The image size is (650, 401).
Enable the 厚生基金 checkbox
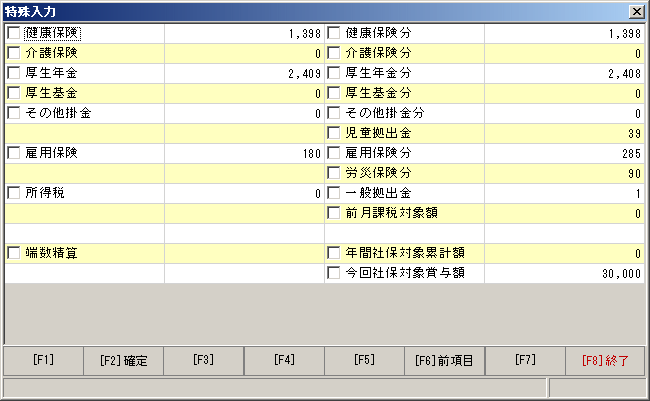pyautogui.click(x=14, y=92)
